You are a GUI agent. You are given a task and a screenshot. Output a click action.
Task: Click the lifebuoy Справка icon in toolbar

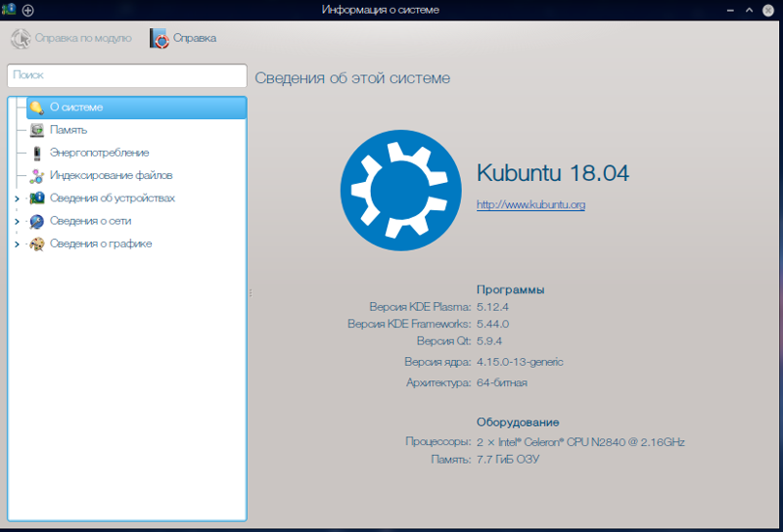click(160, 38)
